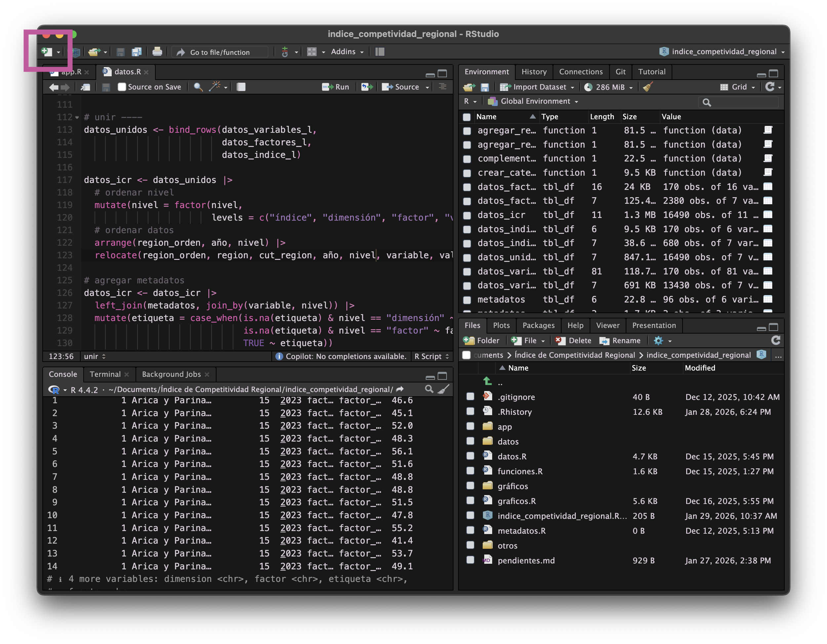827x644 pixels.
Task: Click the print current file icon
Action: click(x=157, y=52)
